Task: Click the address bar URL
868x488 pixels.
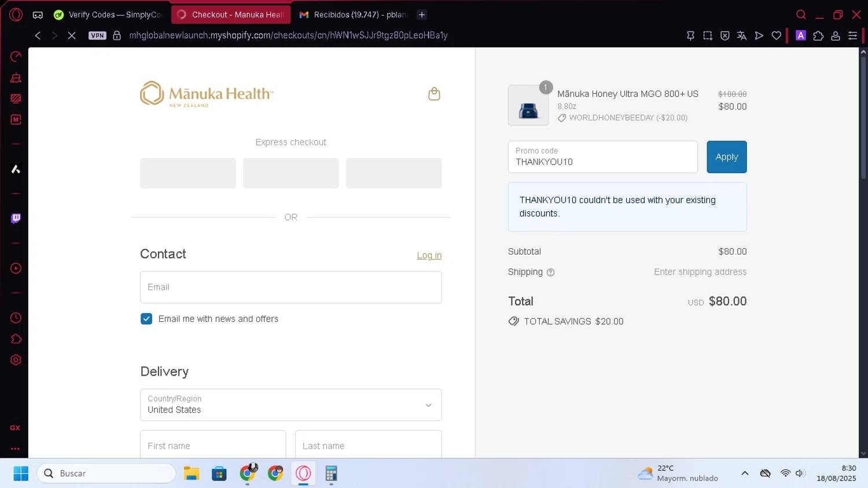Action: point(288,35)
